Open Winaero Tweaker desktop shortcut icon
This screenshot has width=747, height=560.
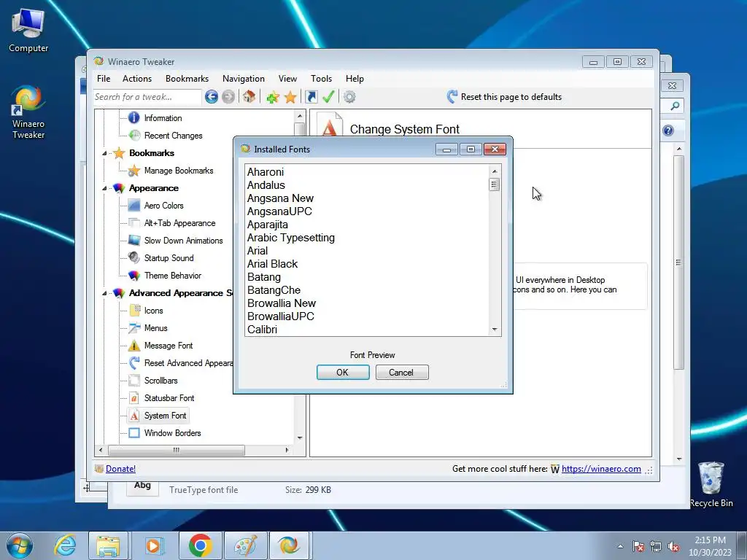pyautogui.click(x=28, y=112)
